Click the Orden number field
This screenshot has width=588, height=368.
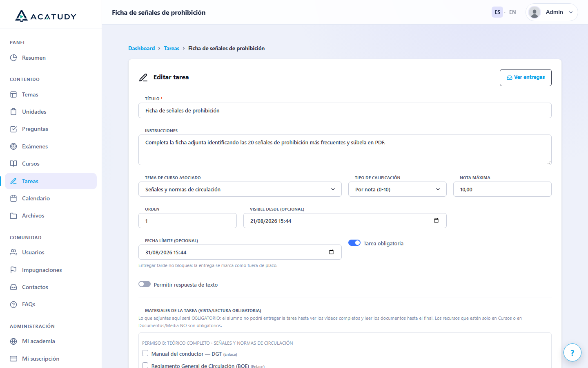tap(187, 221)
